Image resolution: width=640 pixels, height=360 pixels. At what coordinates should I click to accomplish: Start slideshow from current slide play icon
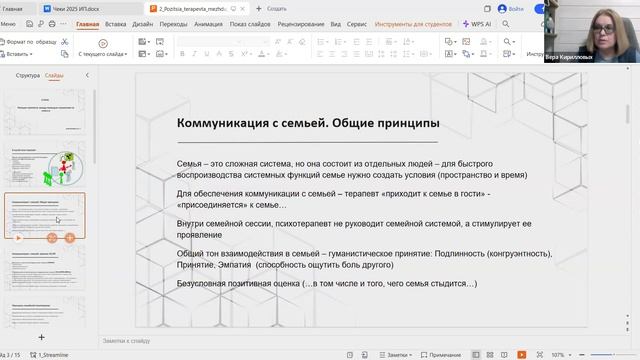coord(103,43)
